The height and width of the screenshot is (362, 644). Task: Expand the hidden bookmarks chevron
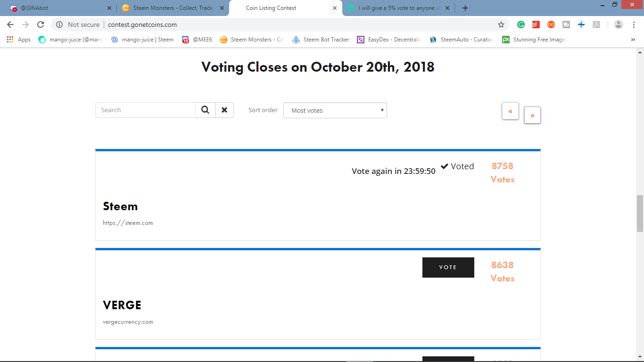[x=633, y=40]
